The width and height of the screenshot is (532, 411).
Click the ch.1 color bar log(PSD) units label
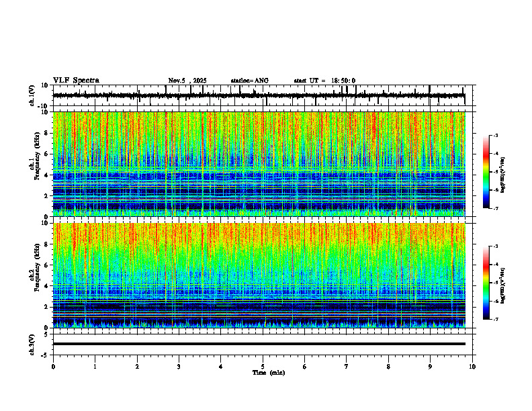pos(503,175)
